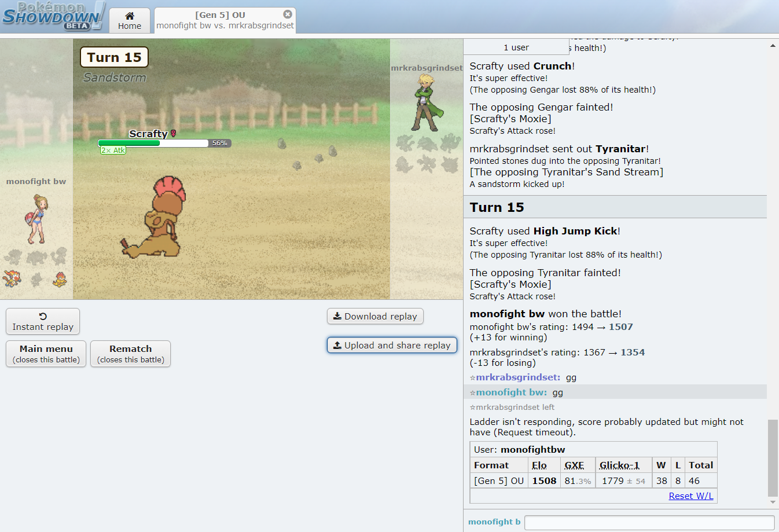Screen dimensions: 779x532
Task: Click the Turn 15 badge on the battlefield
Action: (x=115, y=57)
